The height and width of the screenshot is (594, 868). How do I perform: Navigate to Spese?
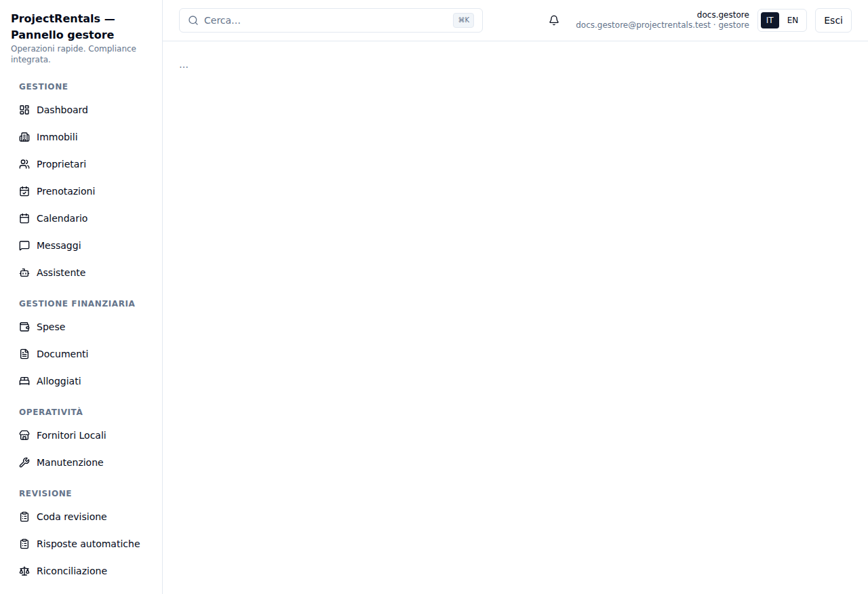pyautogui.click(x=81, y=327)
